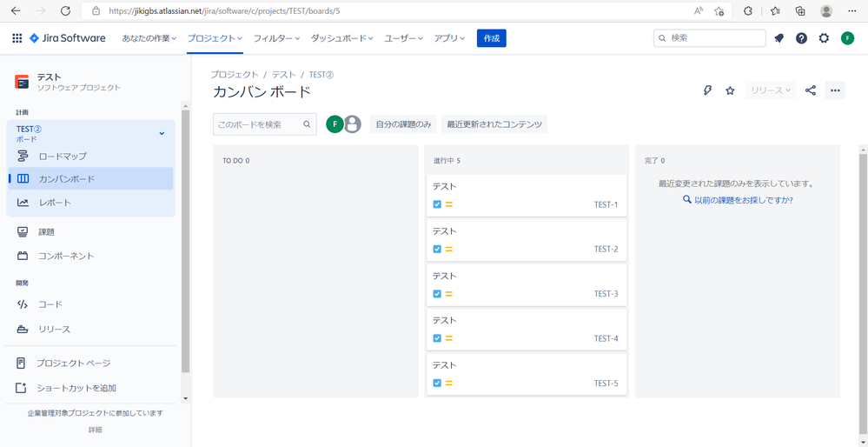Open the リリース dropdown button
This screenshot has width=868, height=447.
[771, 90]
